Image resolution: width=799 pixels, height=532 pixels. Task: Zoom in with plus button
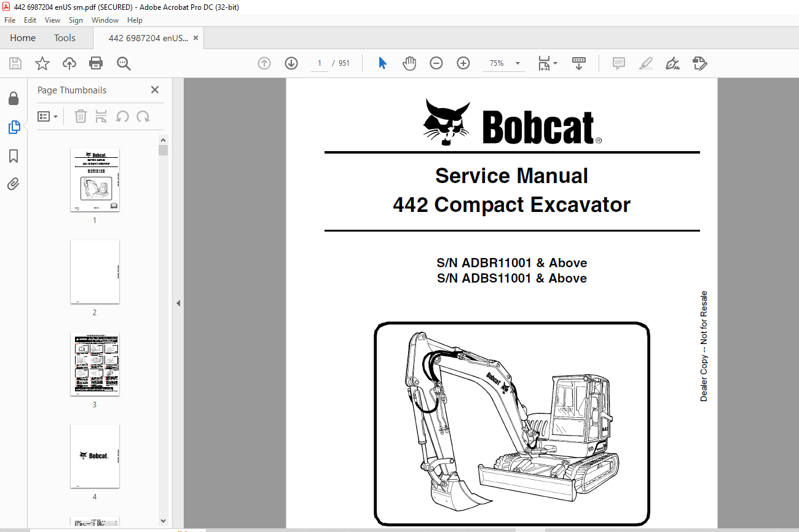(463, 63)
